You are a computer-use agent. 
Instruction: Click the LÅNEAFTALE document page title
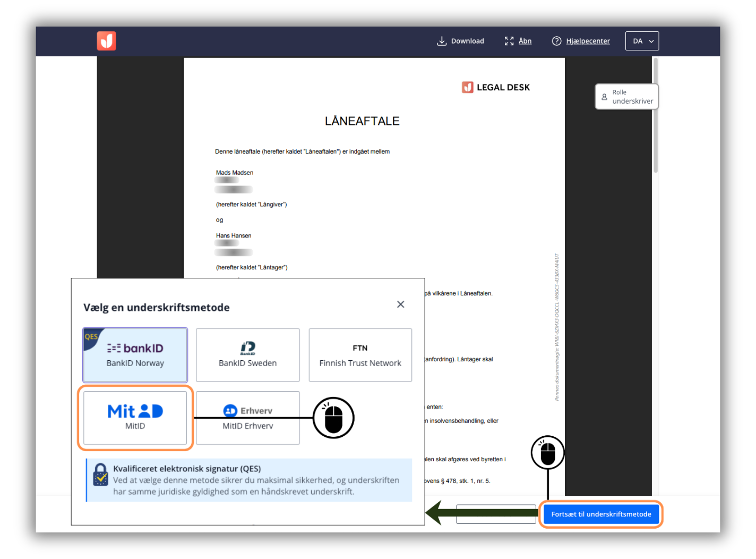click(x=362, y=121)
